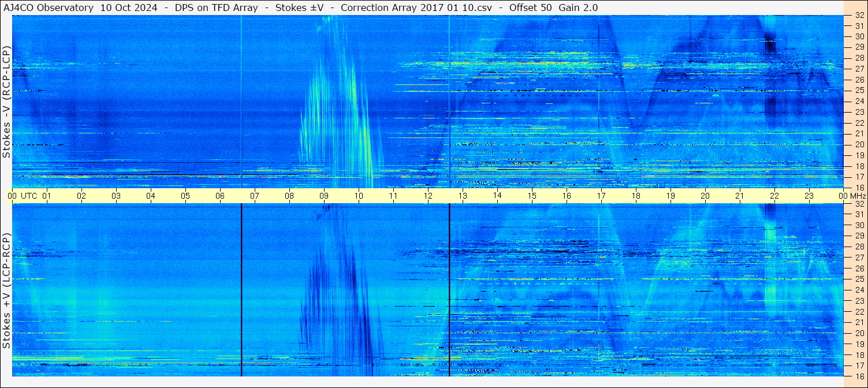Click the 11 hour time tick
The height and width of the screenshot is (388, 868).
click(x=393, y=196)
